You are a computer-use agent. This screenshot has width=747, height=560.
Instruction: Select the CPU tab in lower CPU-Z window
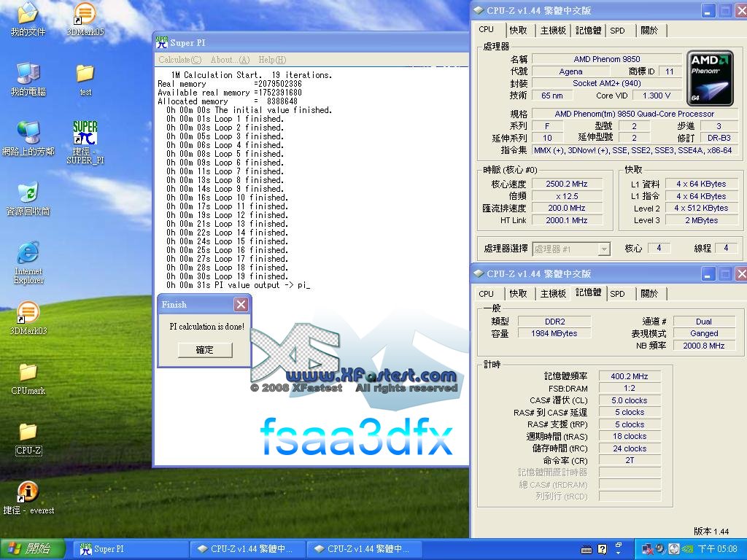[x=487, y=294]
